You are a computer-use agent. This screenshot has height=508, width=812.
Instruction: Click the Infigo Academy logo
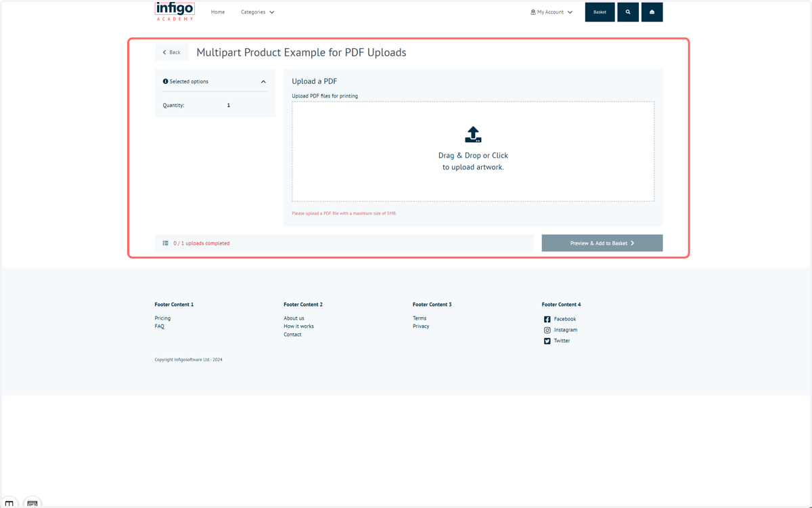[175, 11]
